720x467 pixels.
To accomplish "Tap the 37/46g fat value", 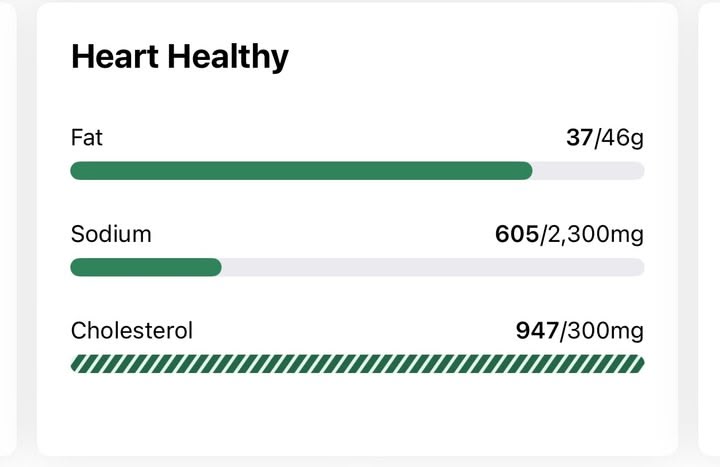I will click(605, 137).
